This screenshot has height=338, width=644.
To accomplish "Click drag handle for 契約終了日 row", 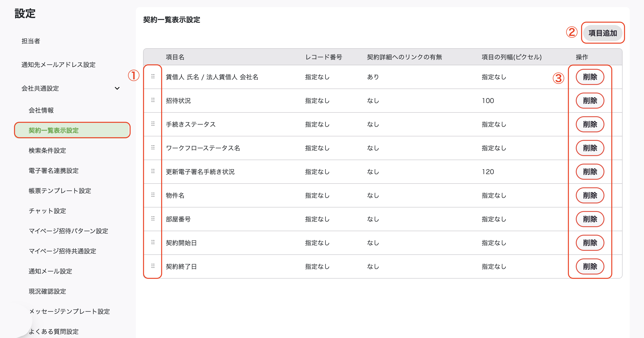I will [x=153, y=266].
